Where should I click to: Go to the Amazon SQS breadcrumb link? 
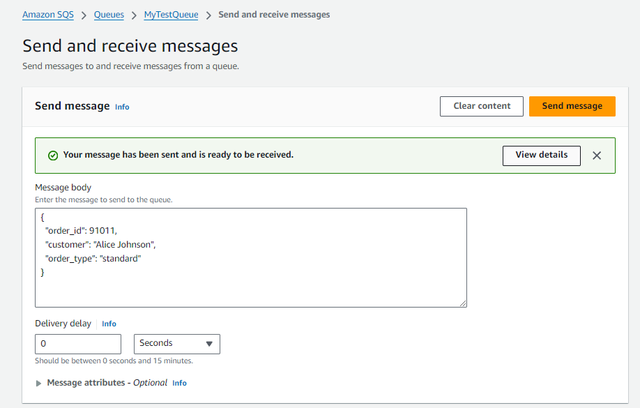(48, 15)
